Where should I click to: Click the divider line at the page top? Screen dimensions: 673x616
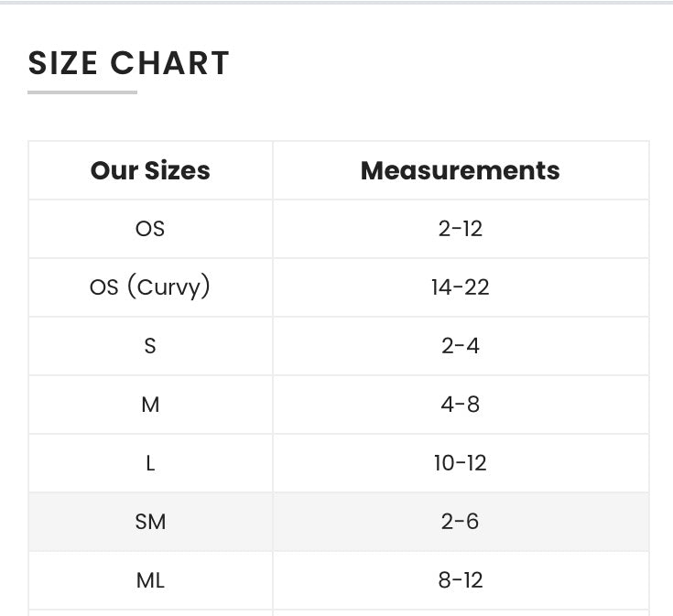336,2
